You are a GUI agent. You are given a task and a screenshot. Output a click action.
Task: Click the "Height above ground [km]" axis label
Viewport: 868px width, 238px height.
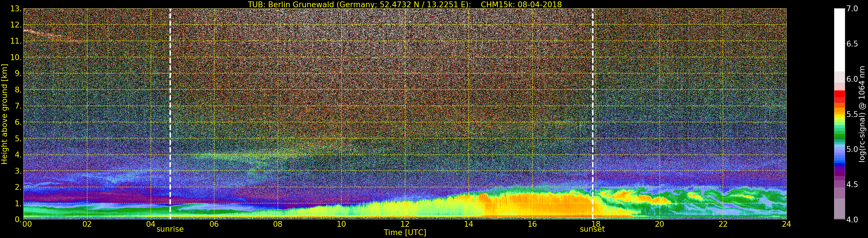coord(4,114)
